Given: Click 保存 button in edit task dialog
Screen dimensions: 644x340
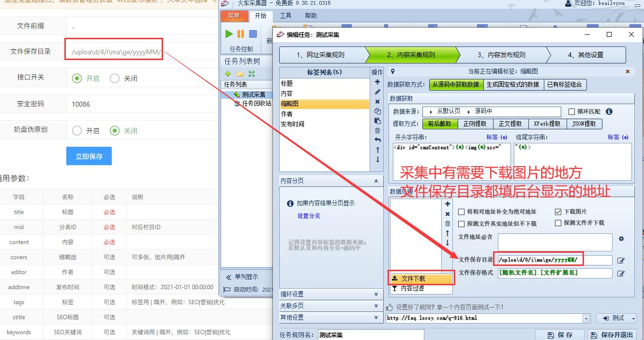Looking at the screenshot, I should coord(559,335).
